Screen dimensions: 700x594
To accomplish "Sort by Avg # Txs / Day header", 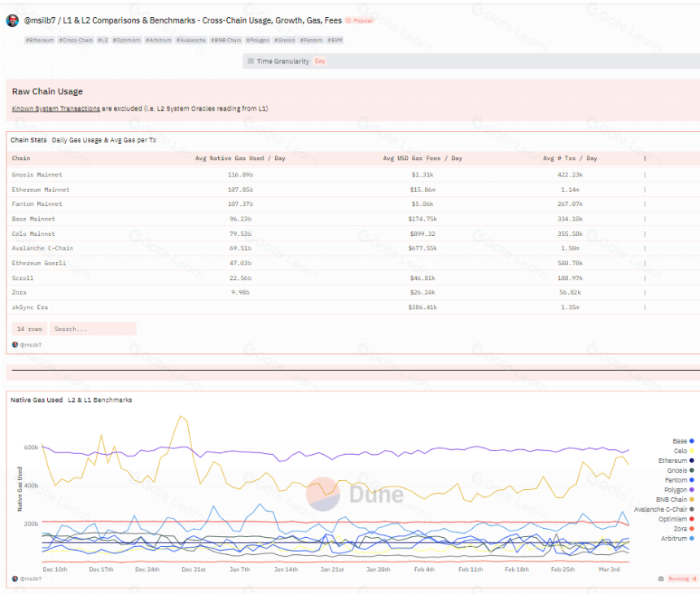I will point(570,159).
